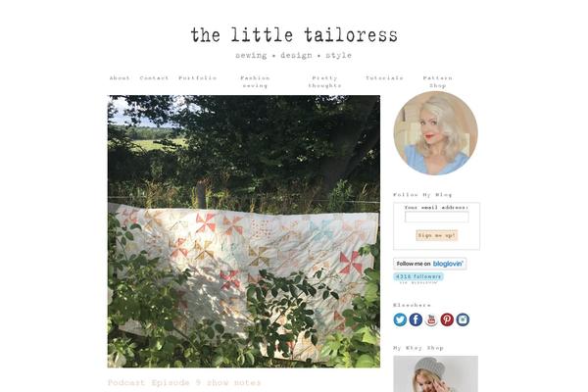Click the bloglovin followers count badge

418,276
